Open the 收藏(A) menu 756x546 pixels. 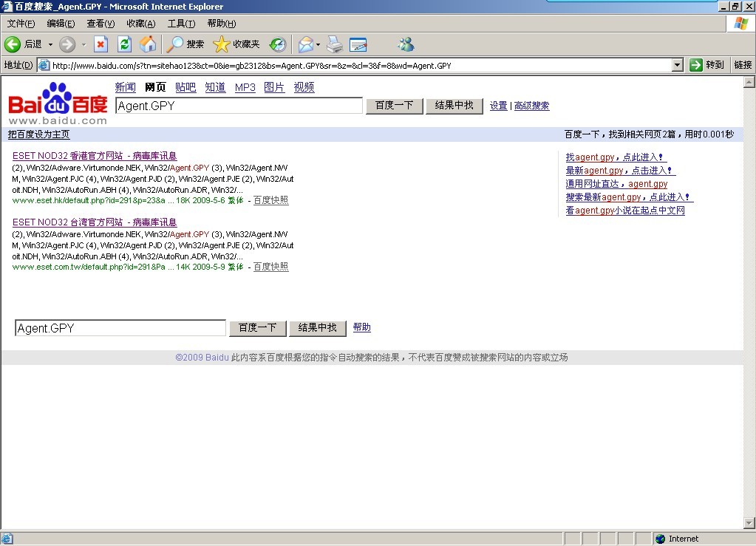140,24
